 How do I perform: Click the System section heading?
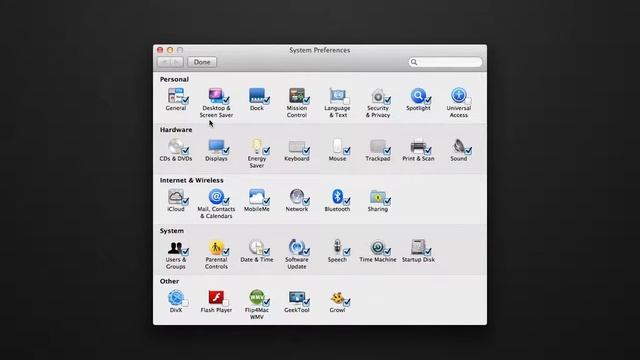171,231
